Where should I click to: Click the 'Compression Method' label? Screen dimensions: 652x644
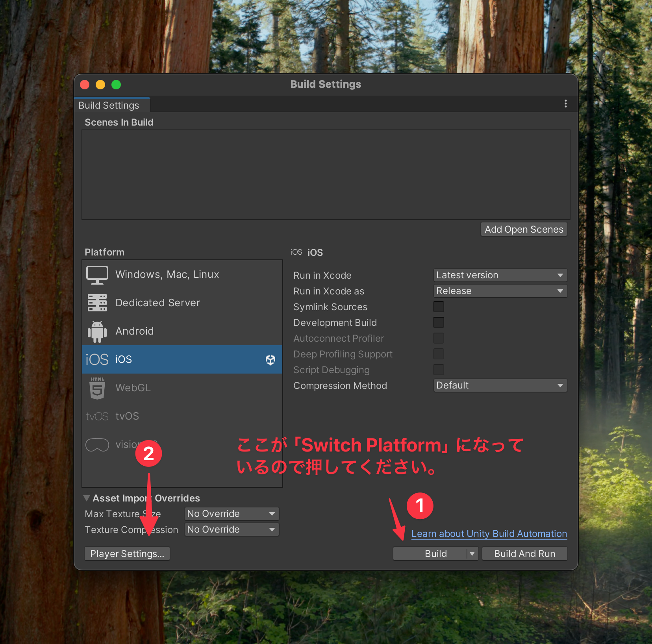(340, 386)
